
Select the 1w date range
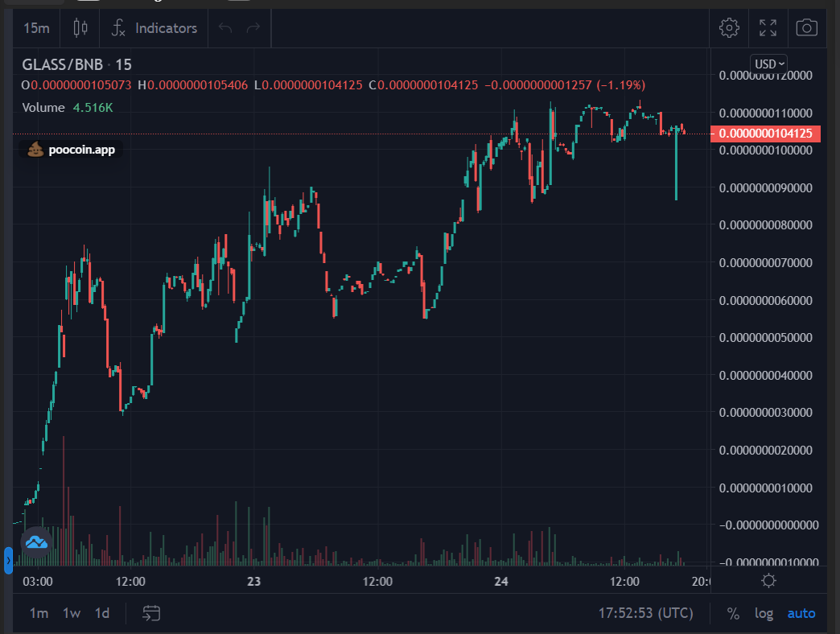pos(72,613)
